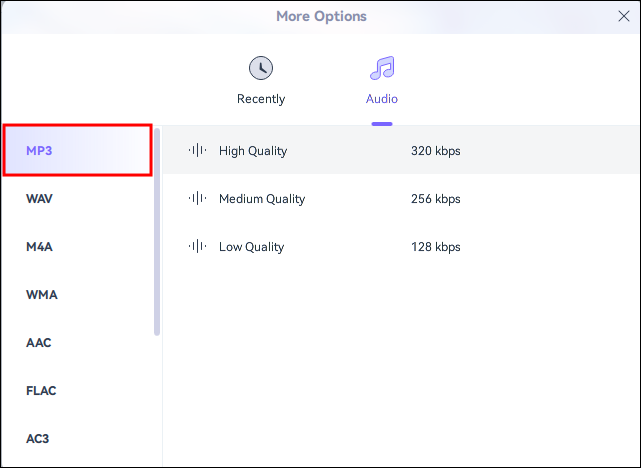The height and width of the screenshot is (468, 641).
Task: Switch to the Audio tab label
Action: point(382,99)
